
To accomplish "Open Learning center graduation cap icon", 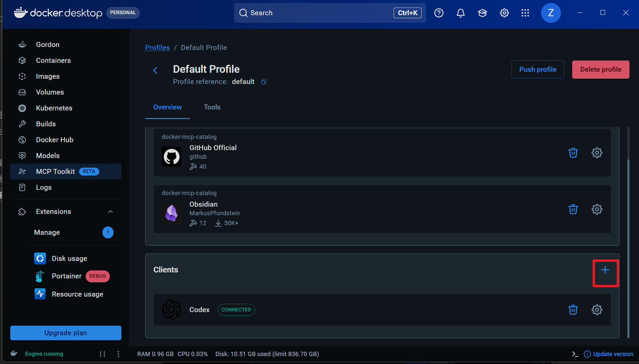I will coord(483,13).
